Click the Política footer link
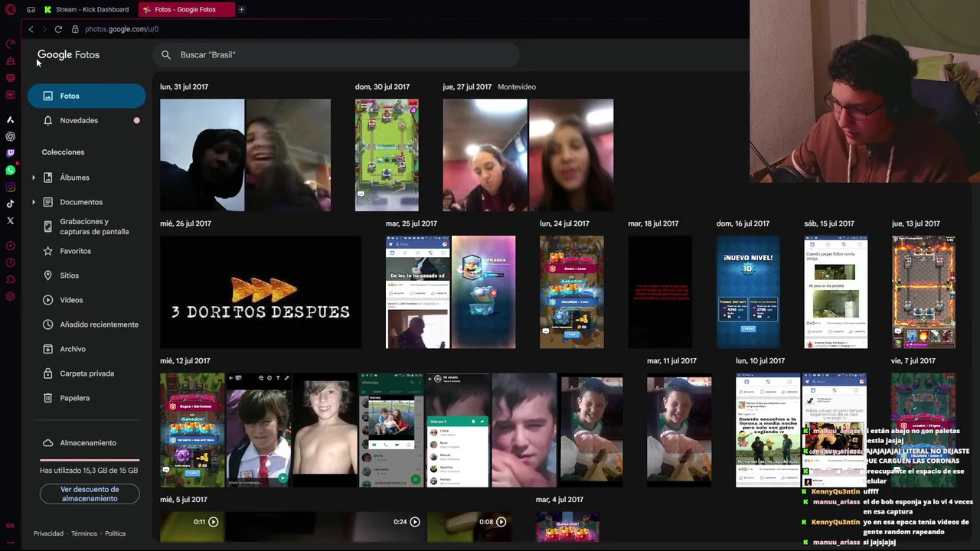The height and width of the screenshot is (551, 980). pos(115,533)
